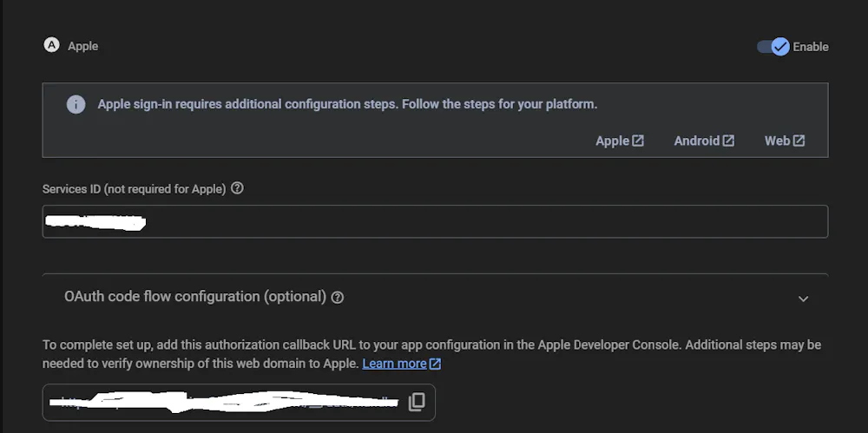This screenshot has height=433, width=868.
Task: Focus the Services ID input field
Action: click(x=435, y=221)
